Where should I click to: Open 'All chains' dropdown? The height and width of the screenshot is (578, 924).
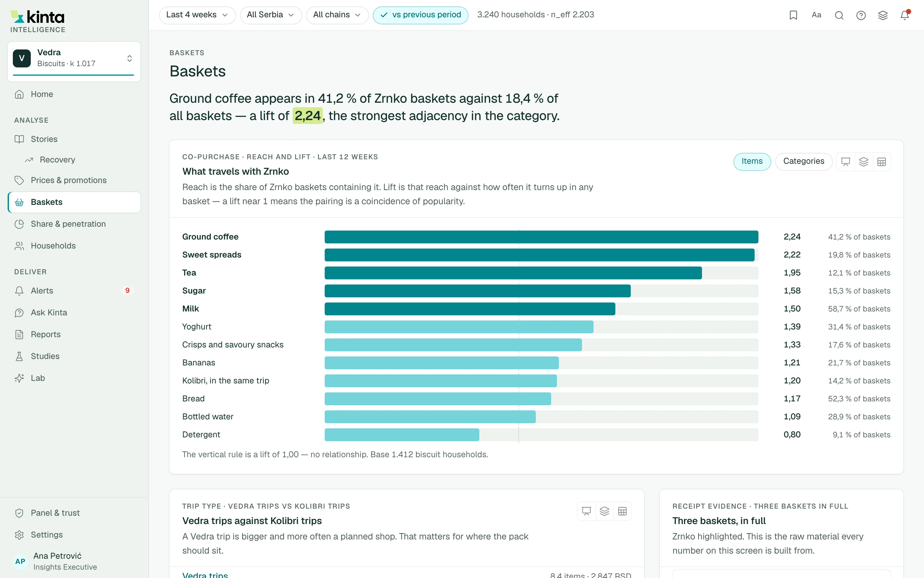[337, 15]
